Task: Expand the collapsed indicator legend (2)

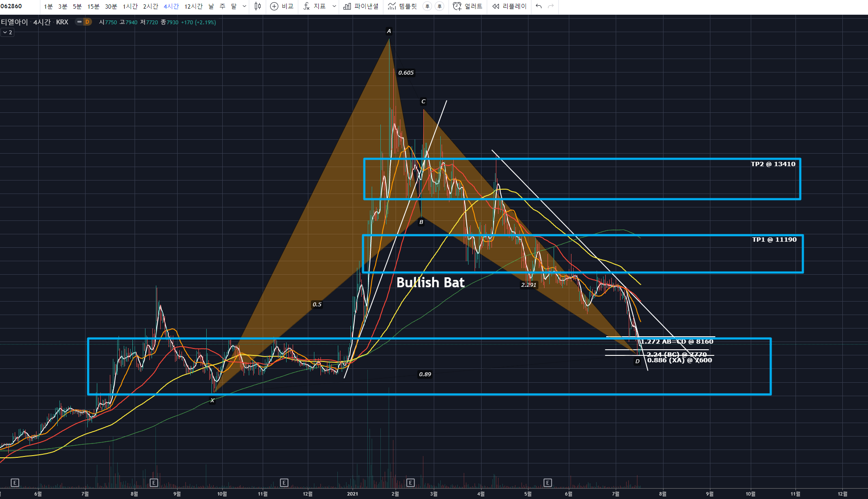Action: [7, 33]
